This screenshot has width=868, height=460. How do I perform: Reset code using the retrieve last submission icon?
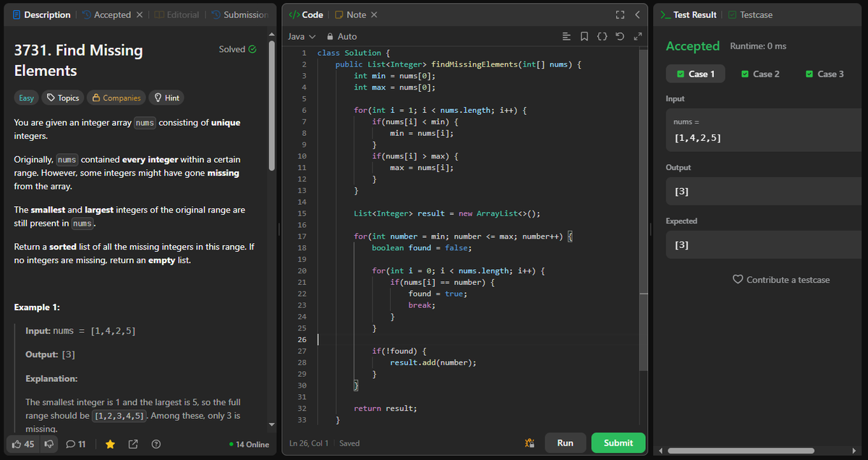point(620,36)
